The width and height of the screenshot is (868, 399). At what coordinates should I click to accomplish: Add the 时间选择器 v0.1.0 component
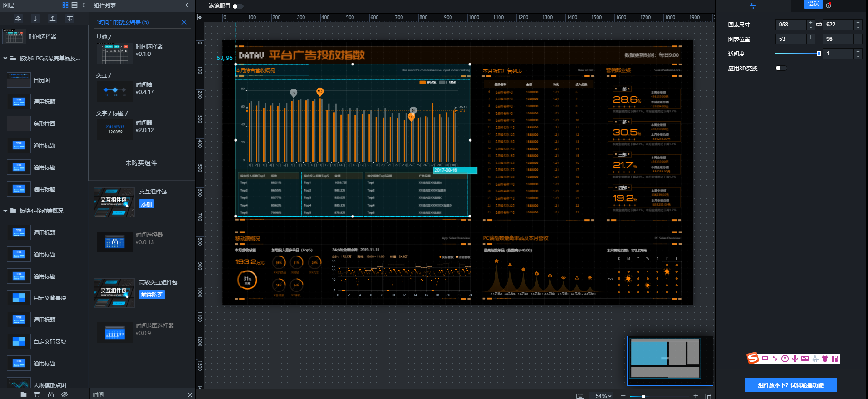pos(142,53)
